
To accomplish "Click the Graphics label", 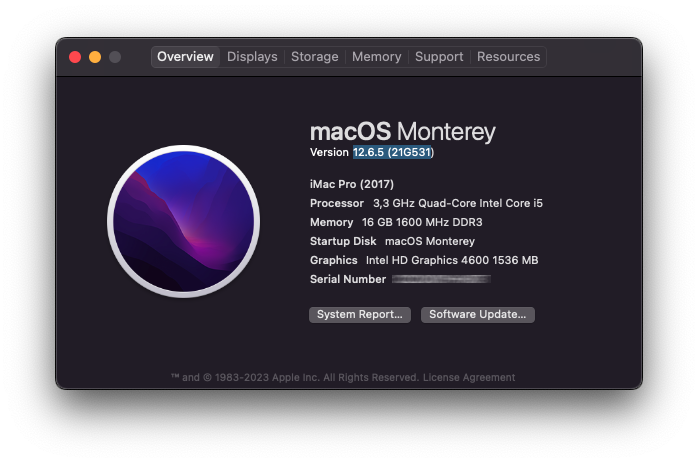I will pos(333,260).
